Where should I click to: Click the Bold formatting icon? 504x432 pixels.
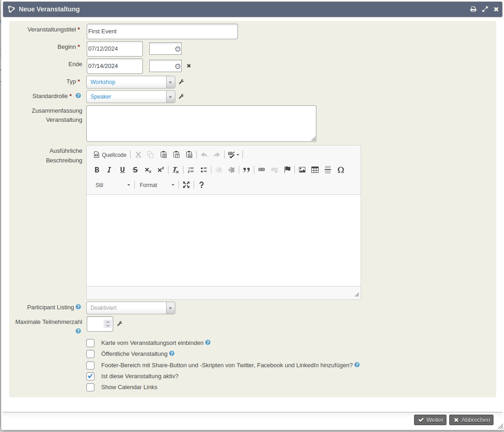[x=97, y=170]
